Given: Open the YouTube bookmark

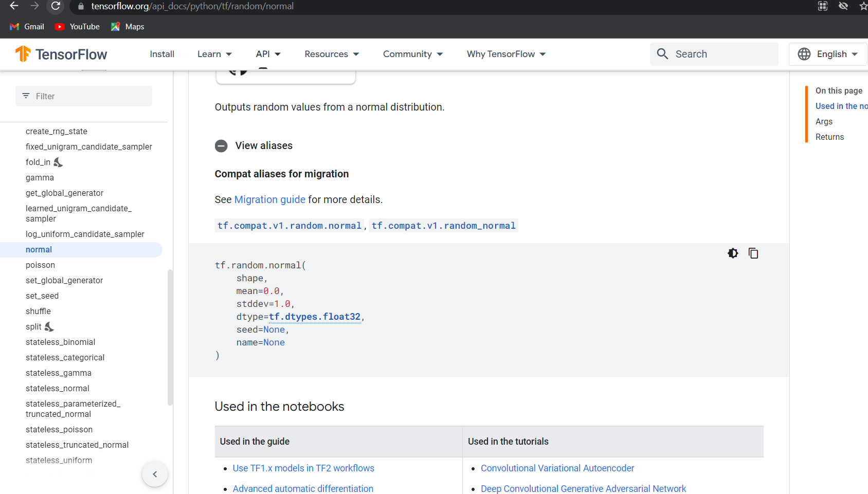Looking at the screenshot, I should click(77, 27).
